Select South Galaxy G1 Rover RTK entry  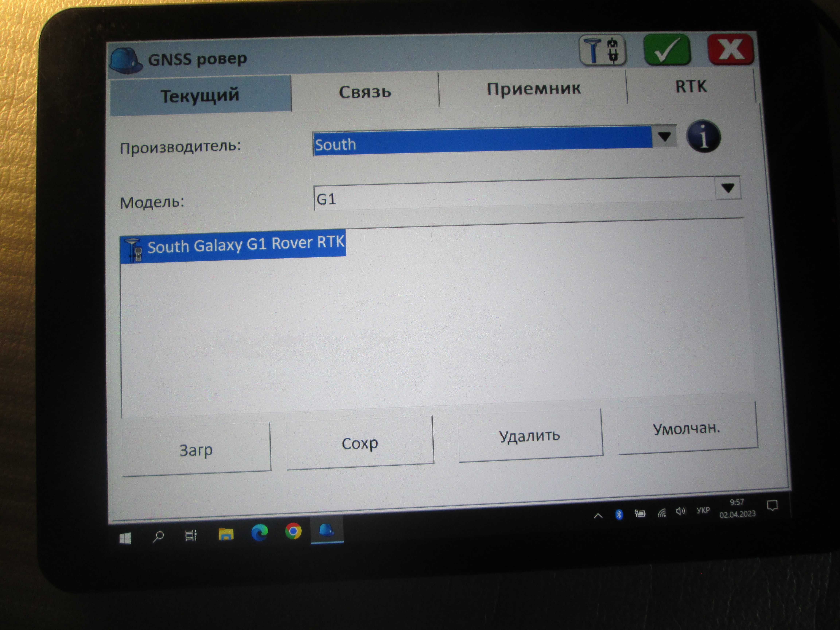click(x=233, y=246)
